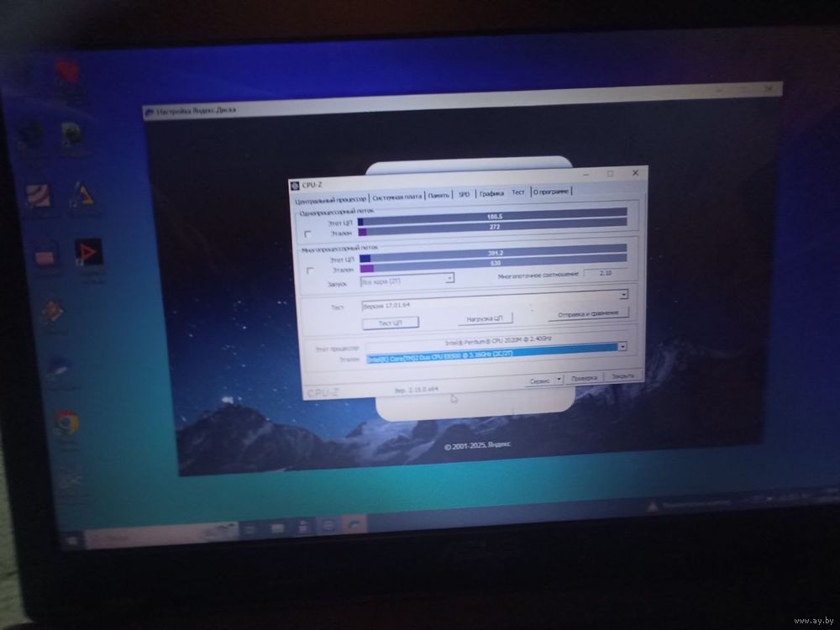Viewport: 840px width, 630px height.
Task: Click the Intel Pentium CPU 2020M processor text
Action: (x=498, y=341)
